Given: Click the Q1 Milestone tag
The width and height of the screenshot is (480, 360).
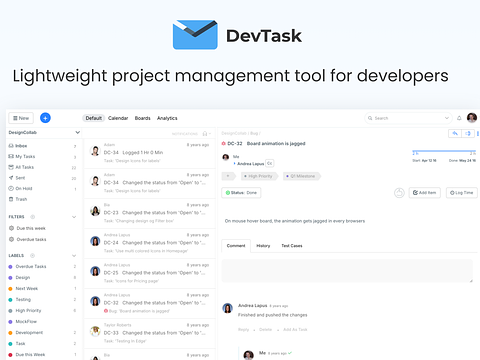Looking at the screenshot, I should [302, 176].
